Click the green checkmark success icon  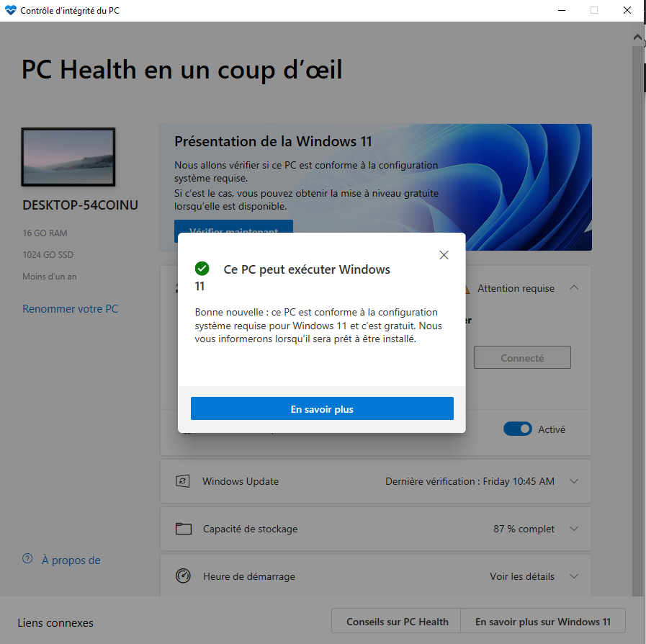pos(202,269)
